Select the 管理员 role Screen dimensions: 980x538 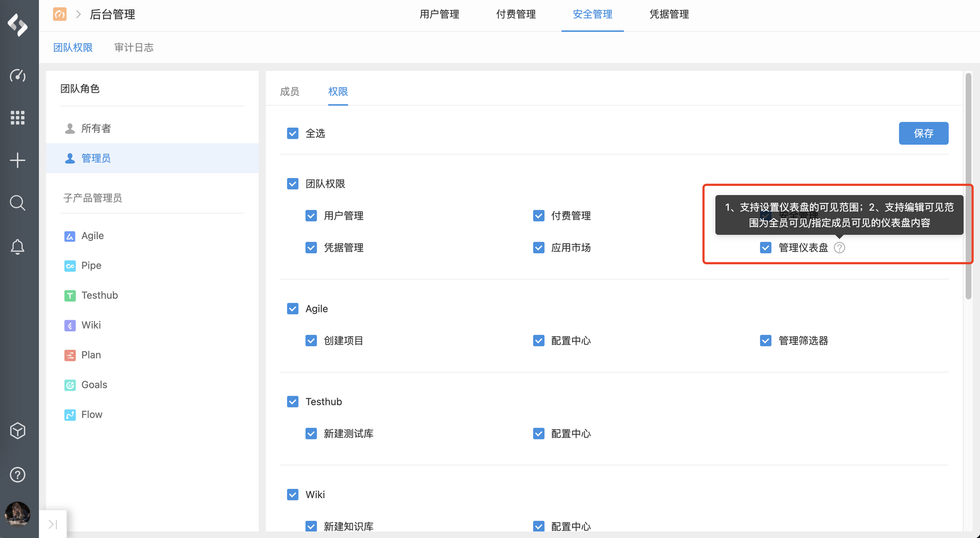tap(152, 158)
